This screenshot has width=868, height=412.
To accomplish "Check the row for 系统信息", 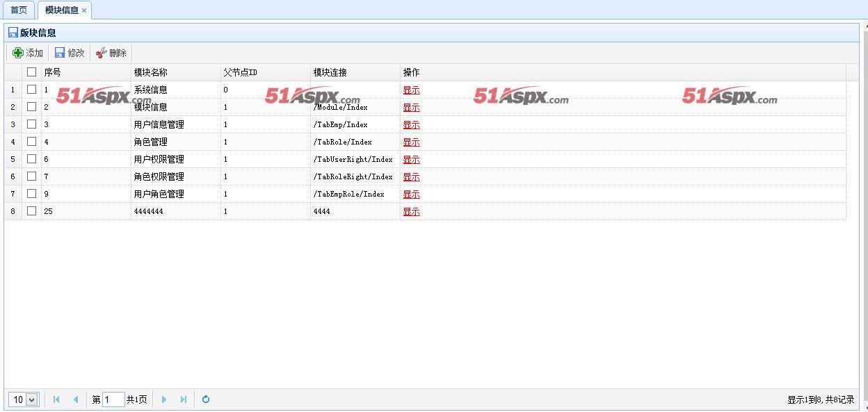I will coord(31,89).
